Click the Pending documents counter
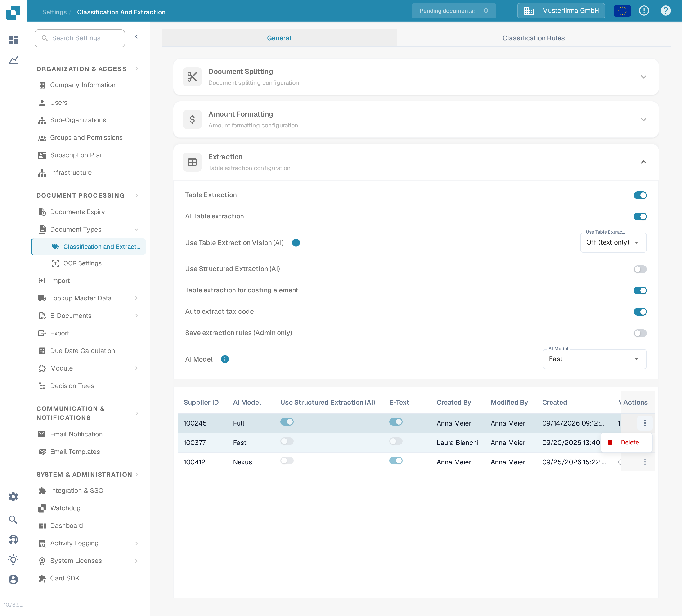This screenshot has width=682, height=616. [454, 11]
